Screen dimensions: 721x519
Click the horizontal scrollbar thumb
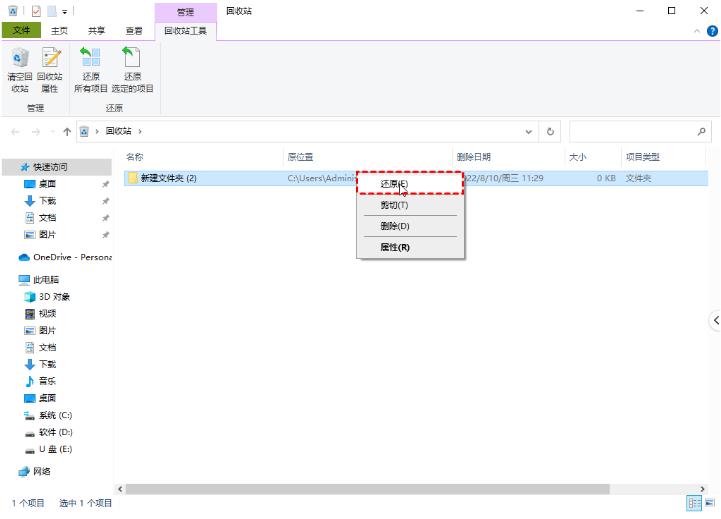[x=368, y=489]
